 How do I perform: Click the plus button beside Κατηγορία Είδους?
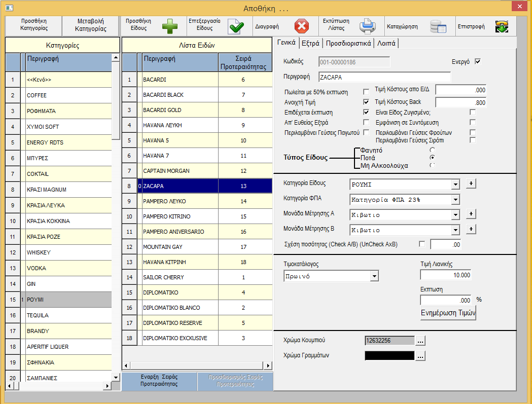tap(471, 183)
